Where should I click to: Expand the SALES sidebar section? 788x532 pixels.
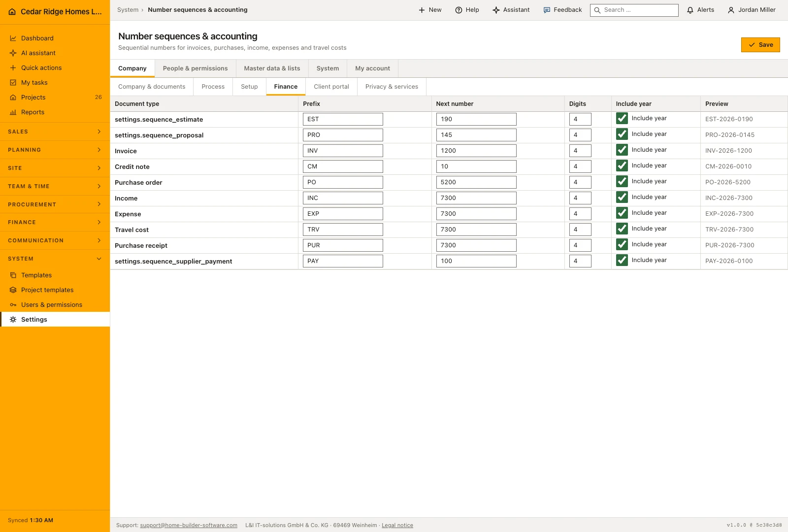[55, 132]
